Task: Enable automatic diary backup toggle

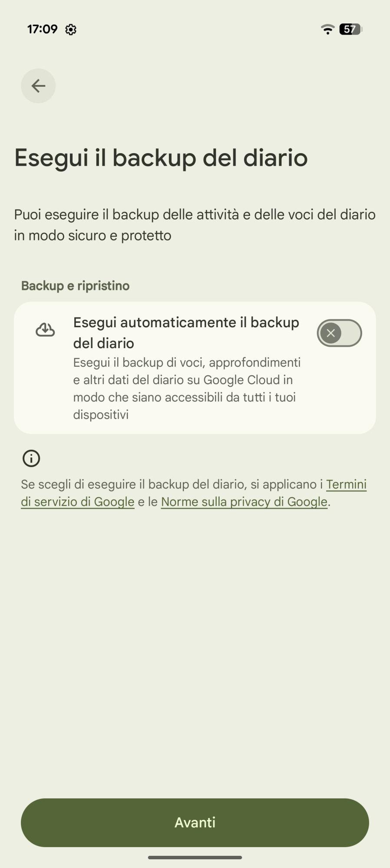Action: pyautogui.click(x=339, y=333)
